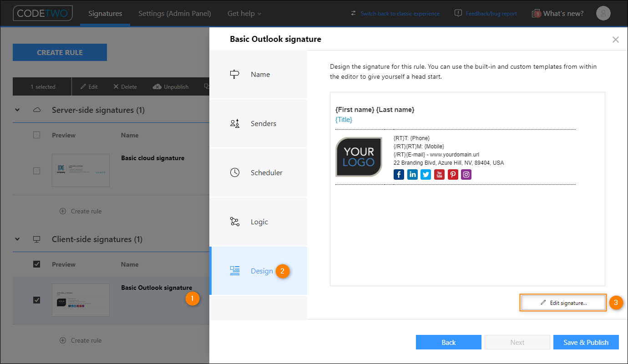Screen dimensions: 628x364
Task: Click Save & Publish button
Action: [x=586, y=342]
